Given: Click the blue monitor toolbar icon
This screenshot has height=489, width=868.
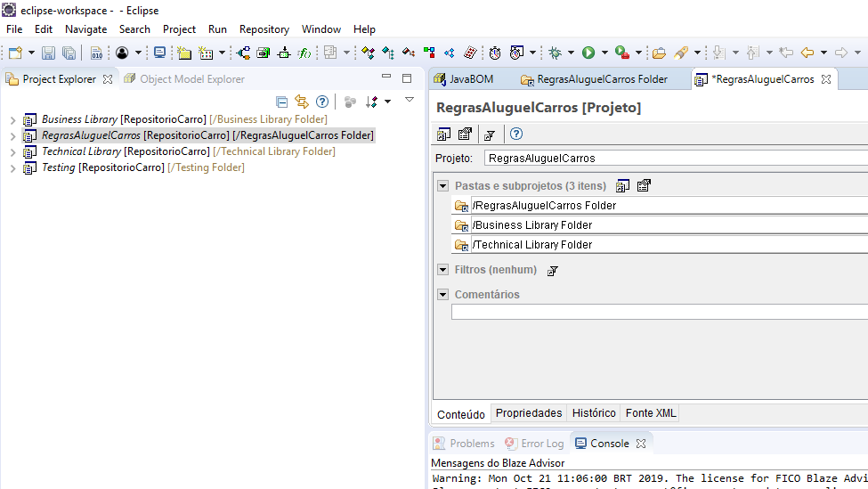Looking at the screenshot, I should click(x=159, y=53).
